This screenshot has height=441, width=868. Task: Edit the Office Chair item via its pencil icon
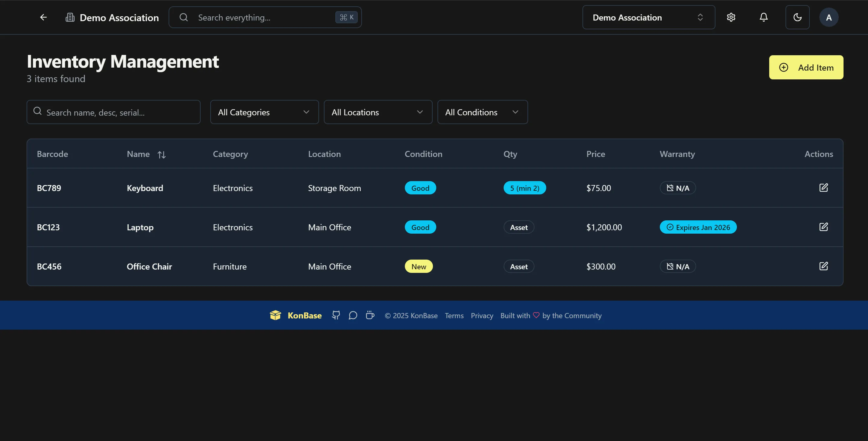pos(824,266)
